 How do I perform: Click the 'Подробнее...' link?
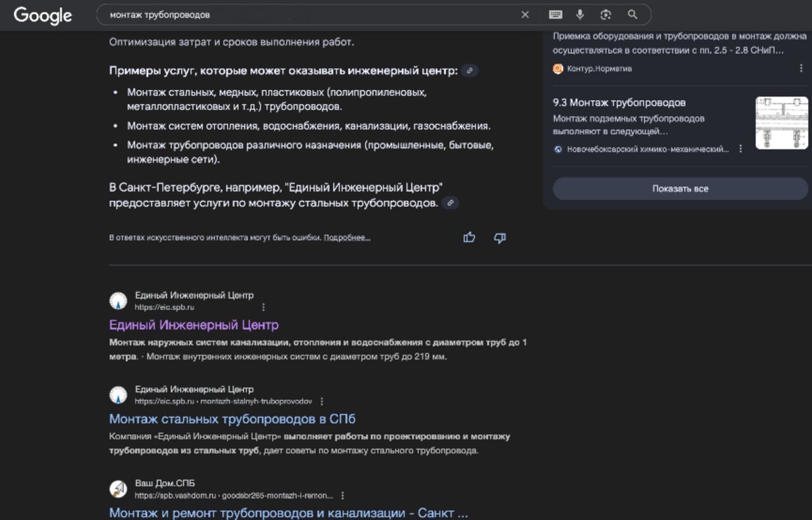(347, 238)
